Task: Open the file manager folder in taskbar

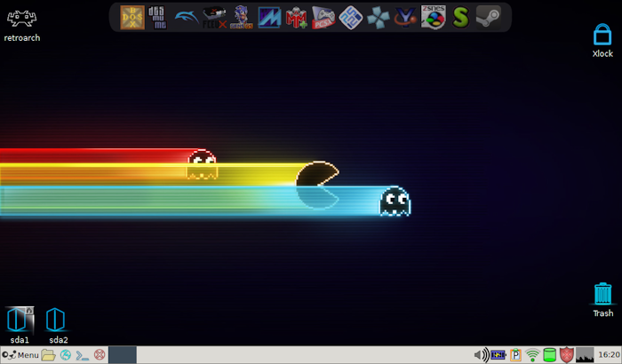Action: 48,354
